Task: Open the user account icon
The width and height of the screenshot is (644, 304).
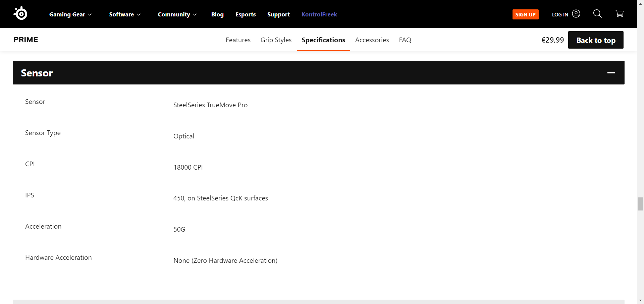Action: (x=576, y=14)
